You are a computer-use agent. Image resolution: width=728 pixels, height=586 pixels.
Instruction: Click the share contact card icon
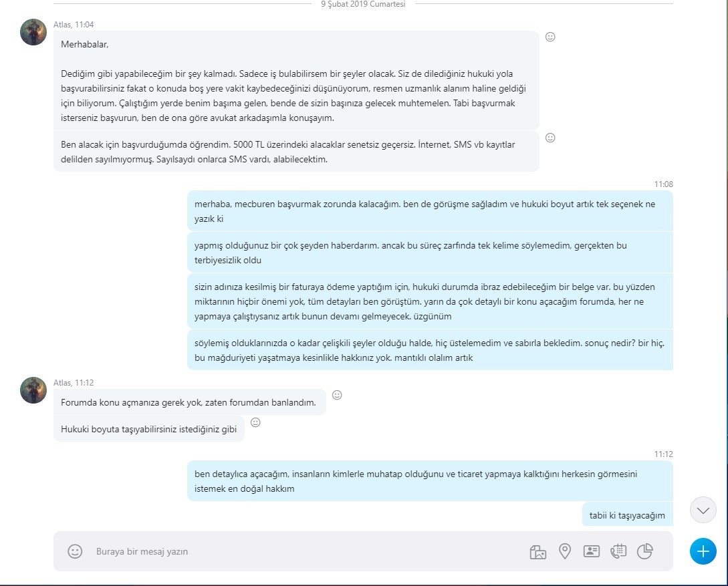pyautogui.click(x=591, y=551)
